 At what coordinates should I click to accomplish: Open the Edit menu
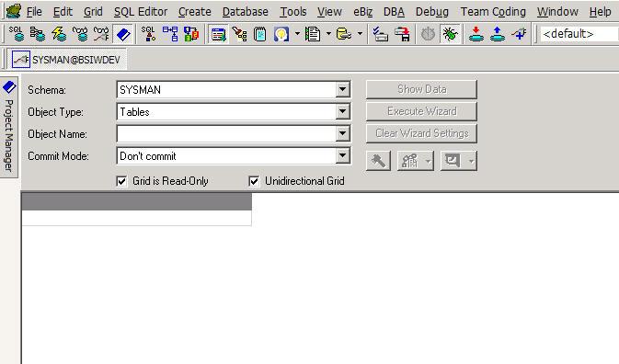point(63,12)
